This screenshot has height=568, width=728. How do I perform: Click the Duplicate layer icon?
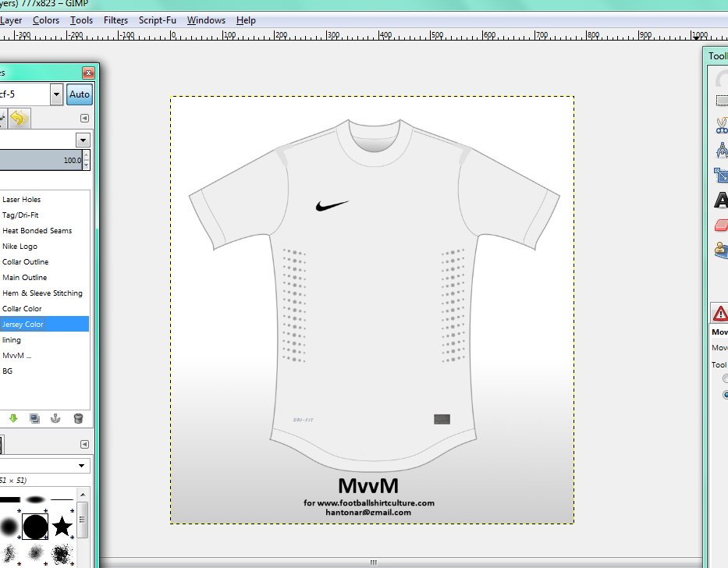pyautogui.click(x=34, y=418)
